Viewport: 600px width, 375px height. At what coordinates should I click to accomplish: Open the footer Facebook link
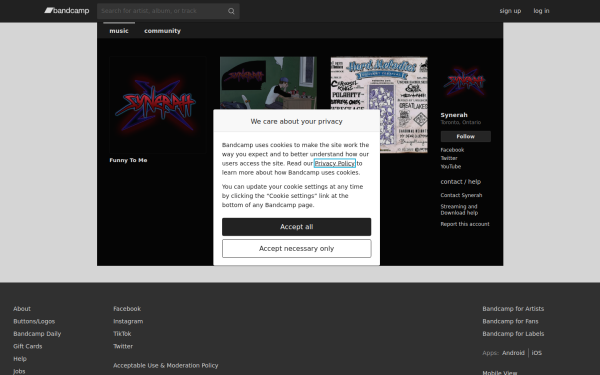pos(127,309)
